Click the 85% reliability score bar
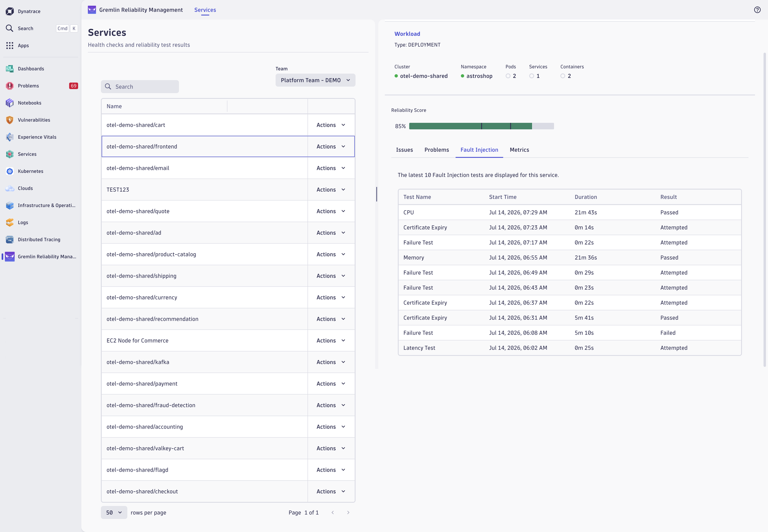Image resolution: width=768 pixels, height=532 pixels. [x=481, y=126]
